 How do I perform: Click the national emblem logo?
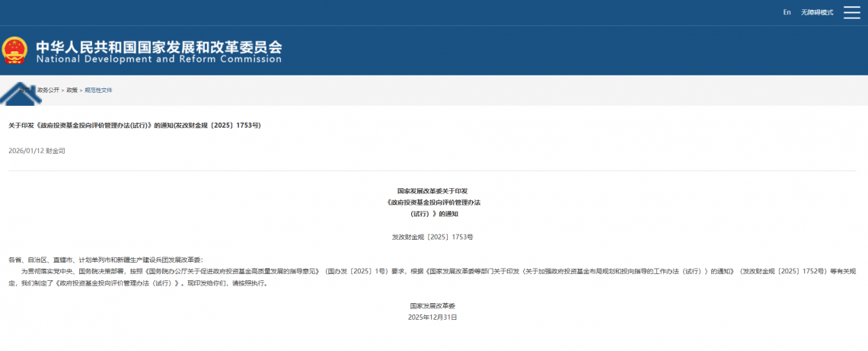(14, 51)
